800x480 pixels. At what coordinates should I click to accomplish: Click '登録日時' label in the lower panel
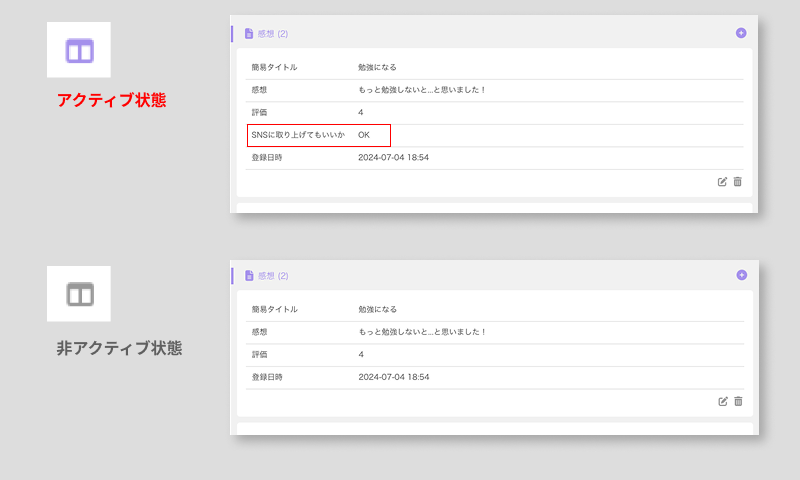(267, 377)
